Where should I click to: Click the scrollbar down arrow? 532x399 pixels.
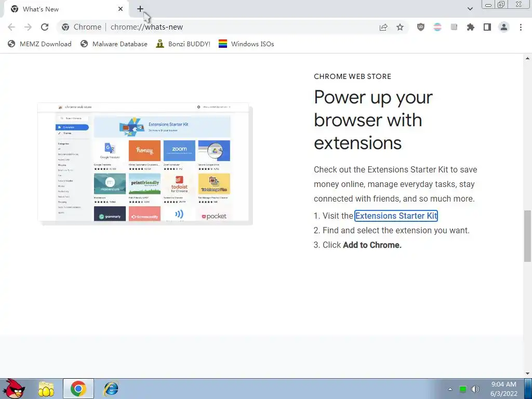coord(527,374)
